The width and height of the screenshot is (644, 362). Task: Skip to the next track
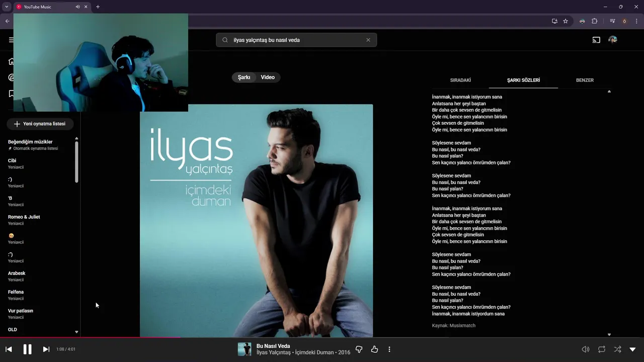(x=46, y=349)
